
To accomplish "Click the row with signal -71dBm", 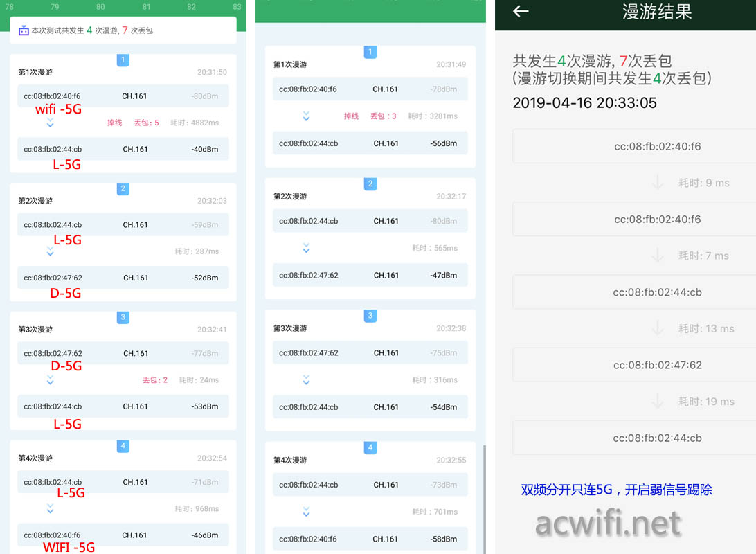I will point(123,482).
